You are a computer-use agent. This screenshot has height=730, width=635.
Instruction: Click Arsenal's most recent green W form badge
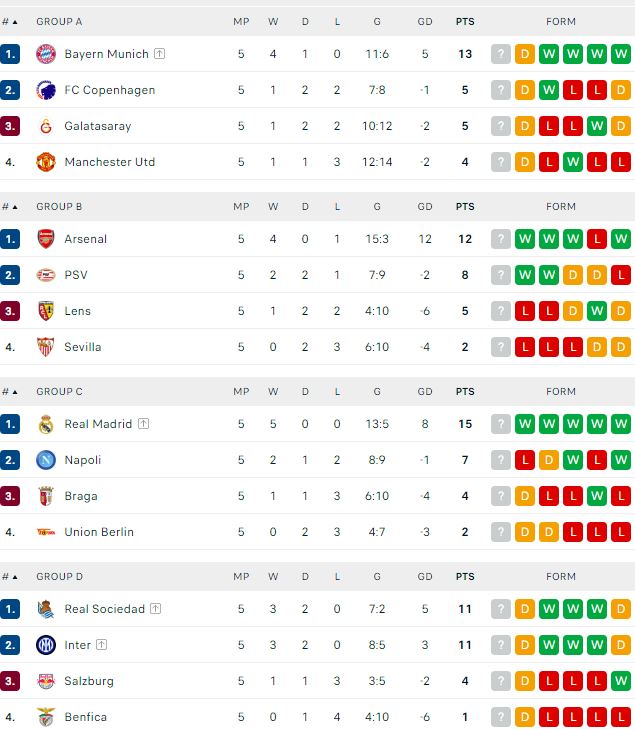click(621, 239)
